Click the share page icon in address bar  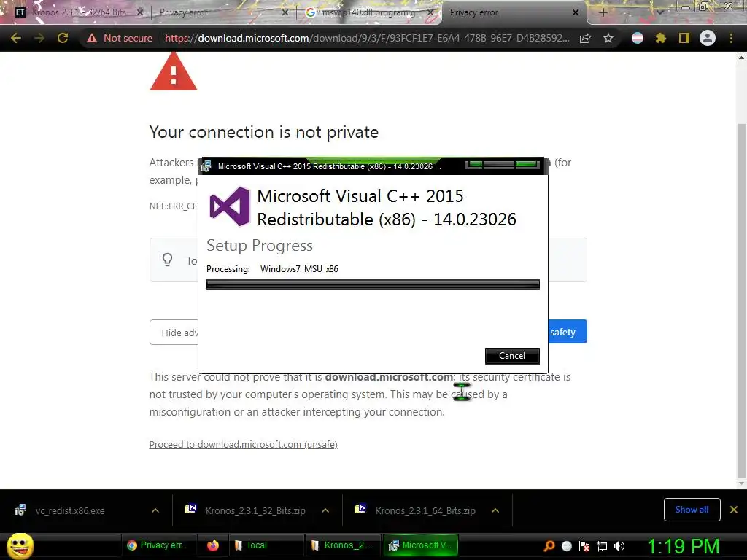click(x=585, y=38)
